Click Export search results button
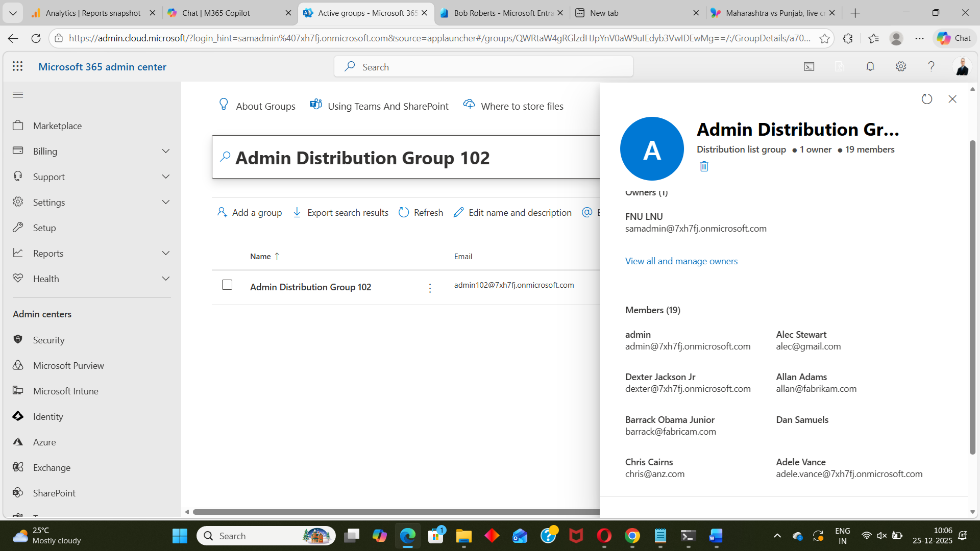Image resolution: width=980 pixels, height=551 pixels. 340,212
